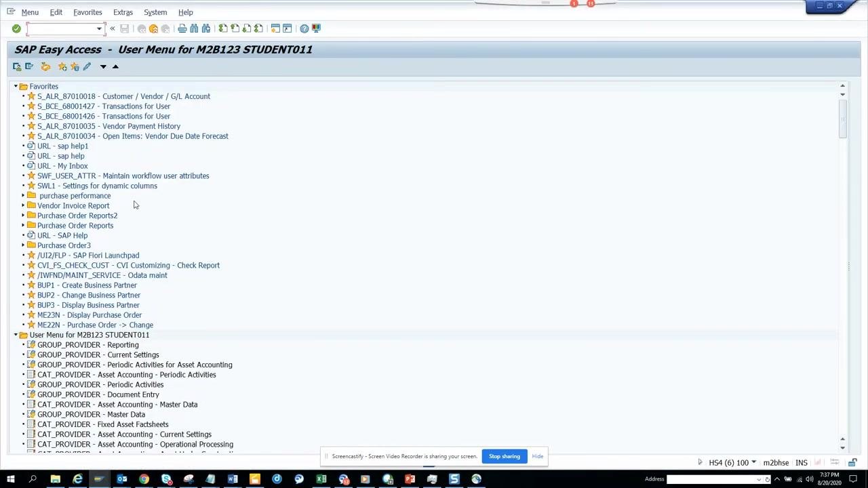Open the Menu menu
This screenshot has width=868, height=488.
[30, 12]
